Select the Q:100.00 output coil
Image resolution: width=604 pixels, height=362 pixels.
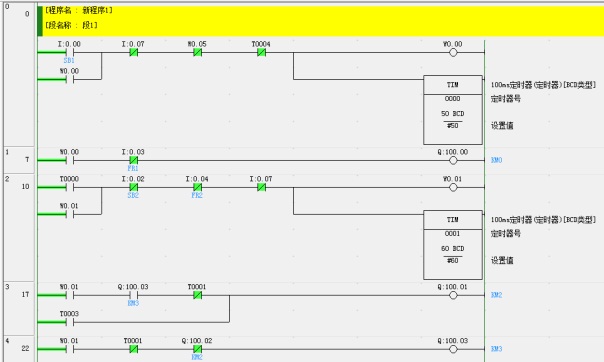[453, 160]
